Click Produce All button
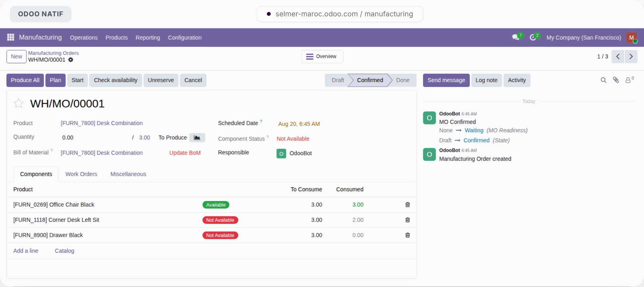Viewport: 644px width, 287px height. click(x=25, y=80)
